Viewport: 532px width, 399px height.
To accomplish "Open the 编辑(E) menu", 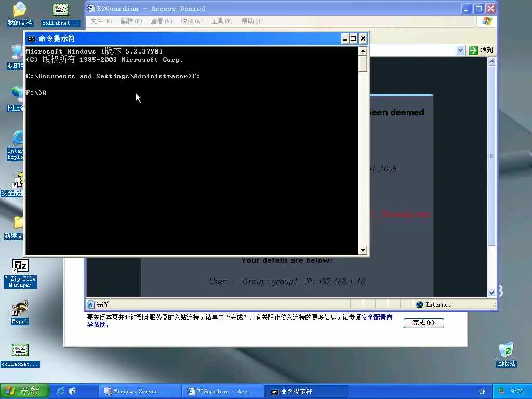I will click(131, 21).
